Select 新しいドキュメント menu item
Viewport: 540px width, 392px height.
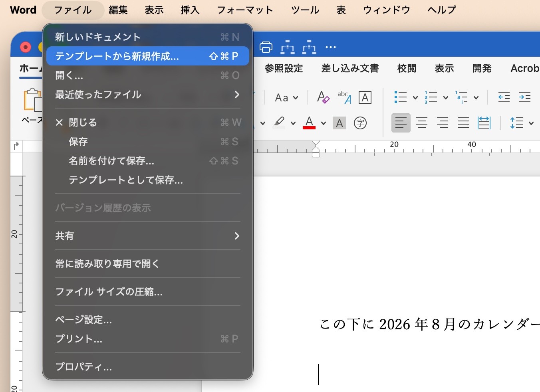click(x=148, y=37)
